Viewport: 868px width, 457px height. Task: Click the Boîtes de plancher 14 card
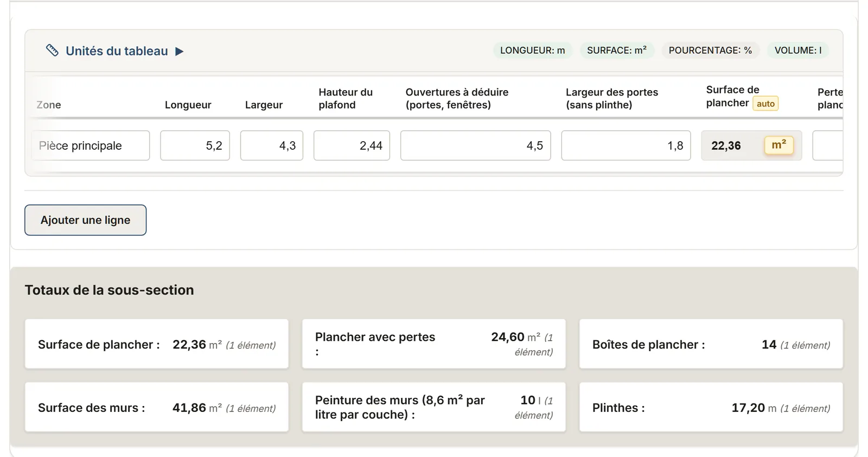coord(711,344)
